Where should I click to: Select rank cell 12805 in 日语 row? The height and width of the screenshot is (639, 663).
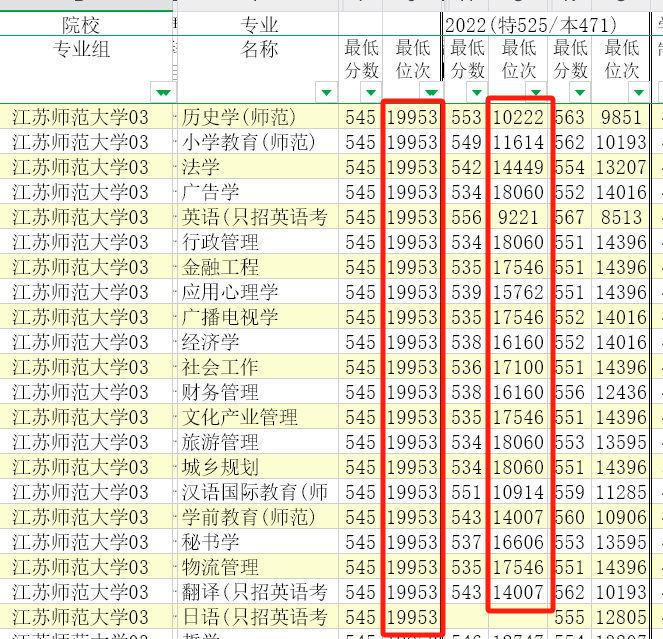tap(621, 617)
